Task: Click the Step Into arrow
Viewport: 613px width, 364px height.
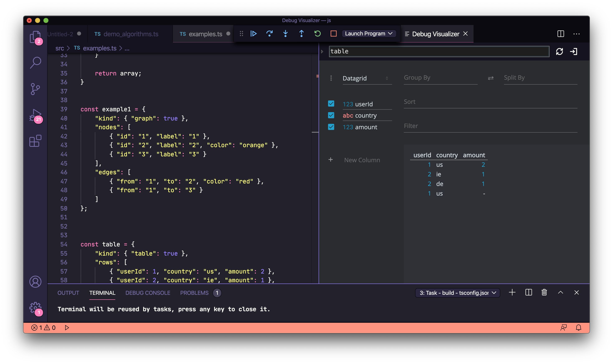Action: pyautogui.click(x=285, y=34)
